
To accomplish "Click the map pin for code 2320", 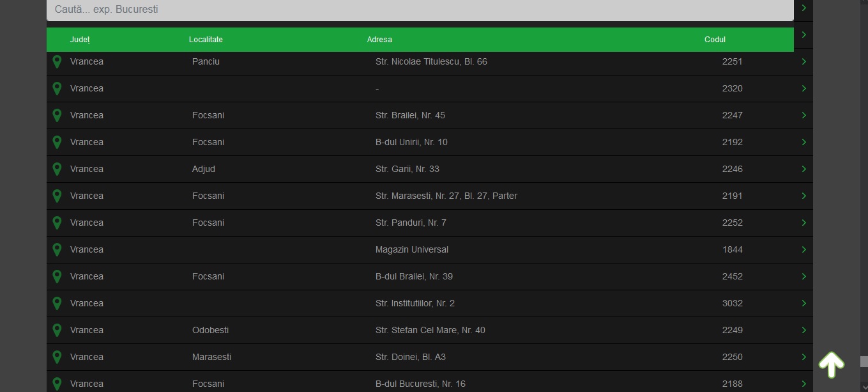I will pos(57,89).
